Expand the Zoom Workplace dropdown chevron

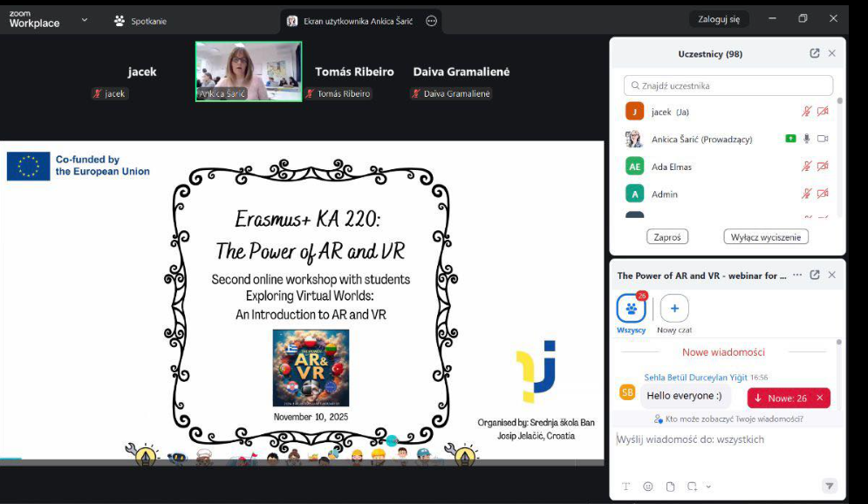click(x=85, y=19)
